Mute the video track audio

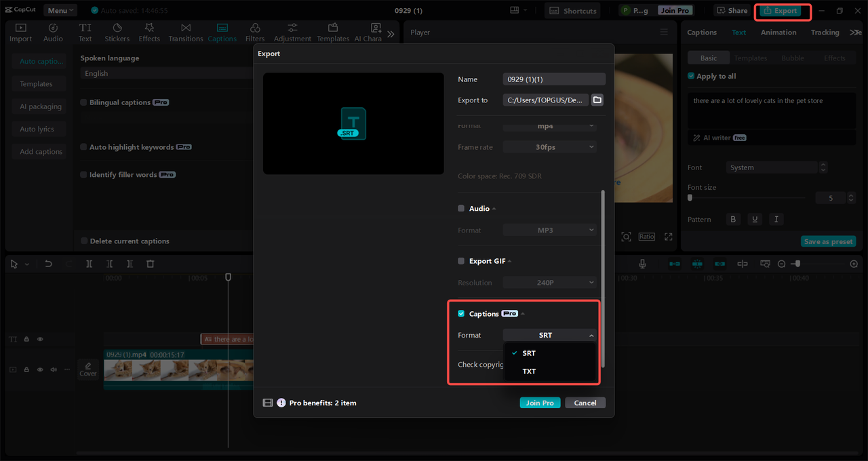coord(54,369)
